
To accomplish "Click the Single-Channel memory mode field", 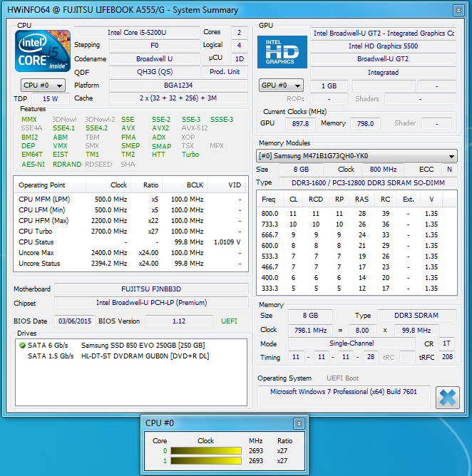I will [352, 343].
